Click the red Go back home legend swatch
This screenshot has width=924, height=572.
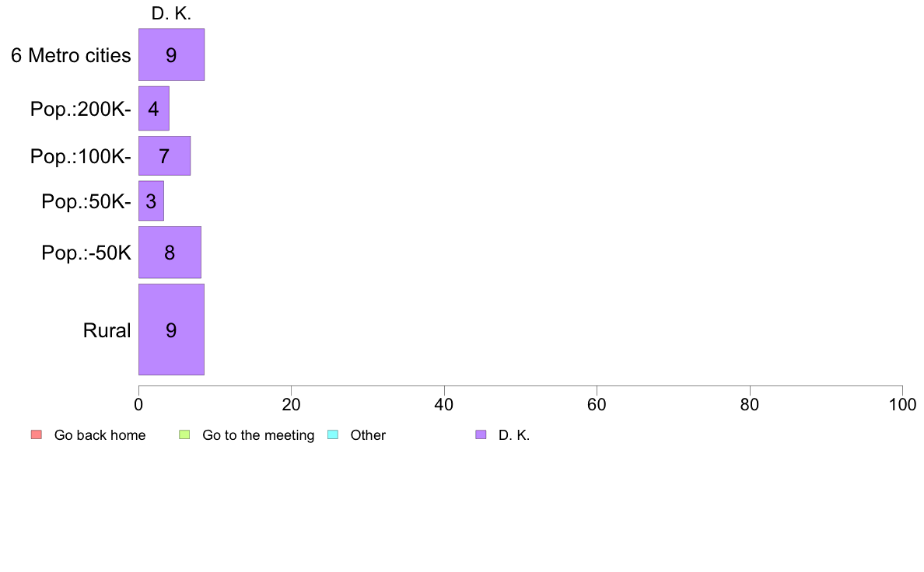(37, 434)
